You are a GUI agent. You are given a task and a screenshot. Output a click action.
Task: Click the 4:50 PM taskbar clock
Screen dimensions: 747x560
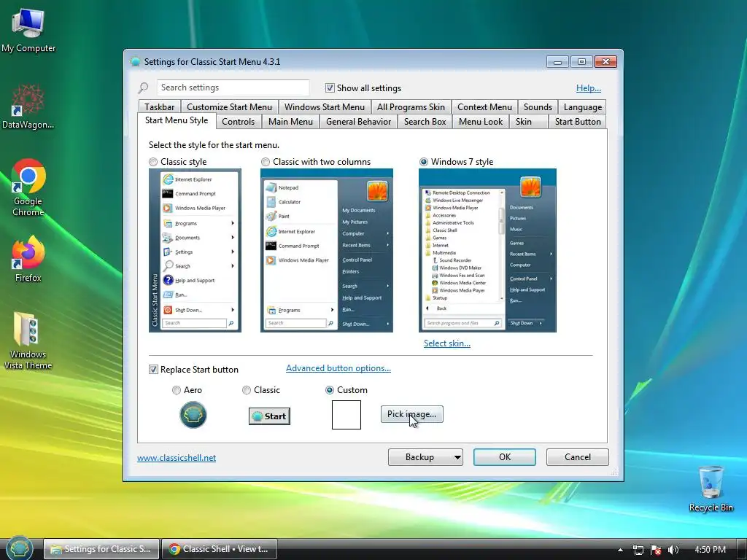tap(710, 550)
